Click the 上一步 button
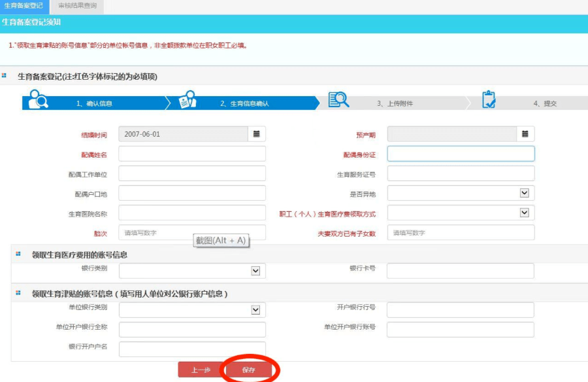Screen dimensions: 588x382 coord(200,370)
